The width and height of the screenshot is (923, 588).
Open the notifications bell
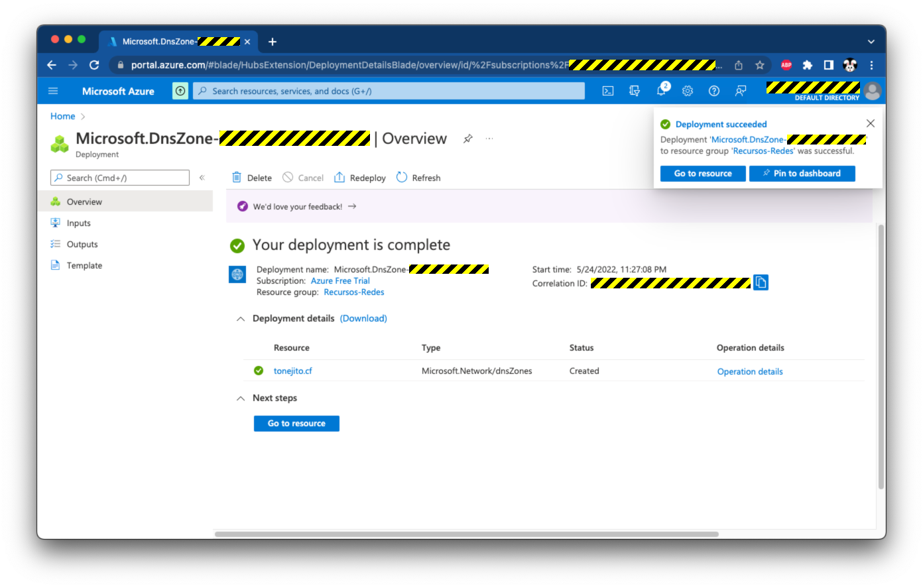[661, 91]
